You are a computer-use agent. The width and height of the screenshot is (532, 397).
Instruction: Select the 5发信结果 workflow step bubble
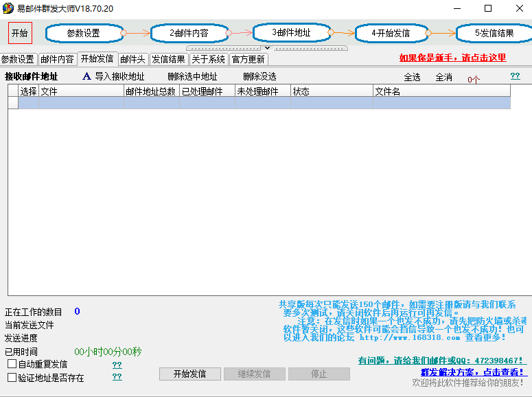tap(494, 33)
